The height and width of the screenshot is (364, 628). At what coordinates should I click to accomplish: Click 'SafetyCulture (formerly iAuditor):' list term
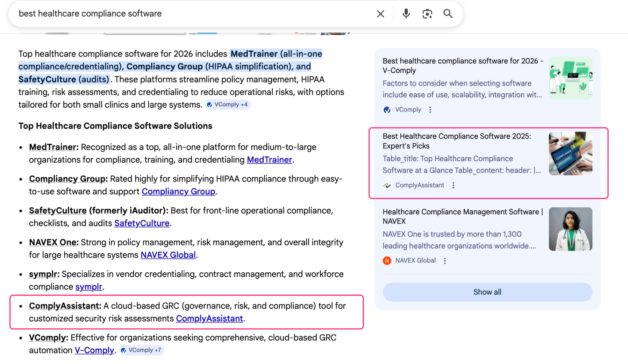coord(99,211)
